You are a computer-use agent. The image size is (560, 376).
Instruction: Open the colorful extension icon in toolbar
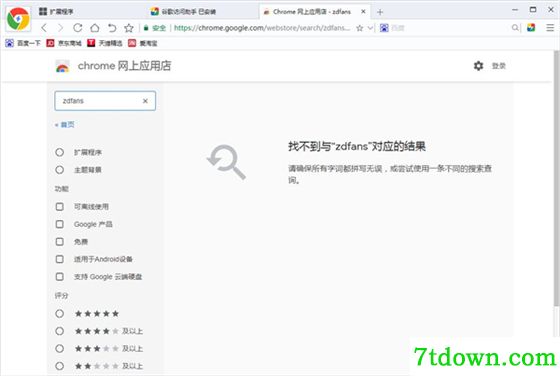pyautogui.click(x=531, y=28)
